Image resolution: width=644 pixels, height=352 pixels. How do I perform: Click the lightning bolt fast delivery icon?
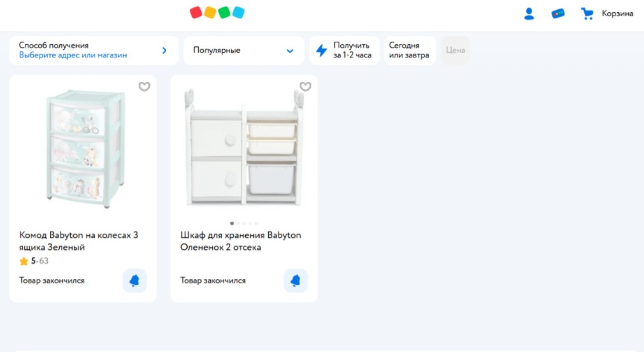click(321, 50)
